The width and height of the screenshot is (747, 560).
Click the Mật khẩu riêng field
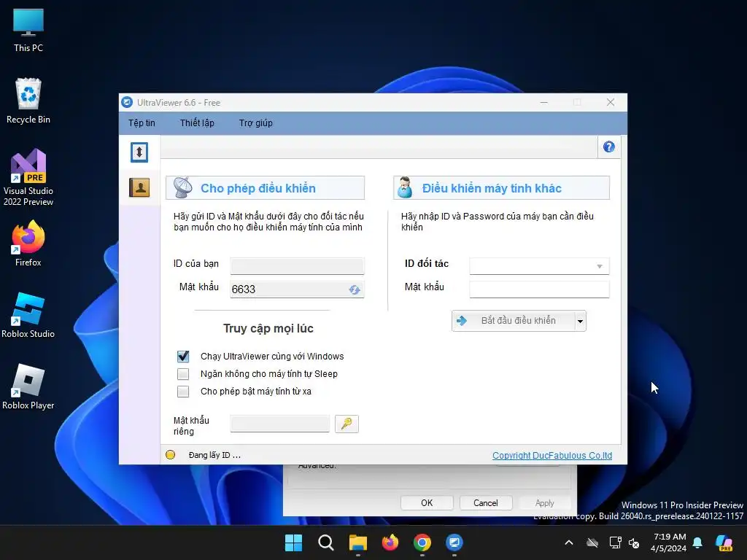[279, 424]
